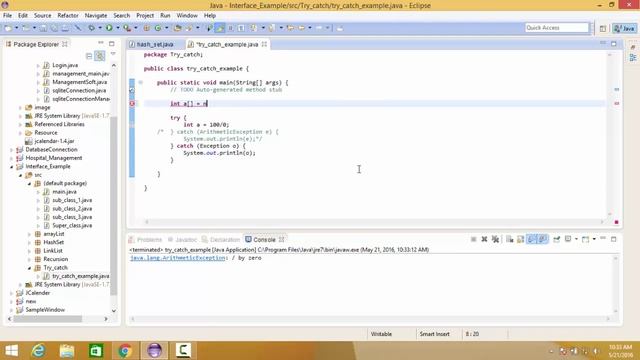Click the Windows Start button
The height and width of the screenshot is (360, 640).
pyautogui.click(x=11, y=351)
